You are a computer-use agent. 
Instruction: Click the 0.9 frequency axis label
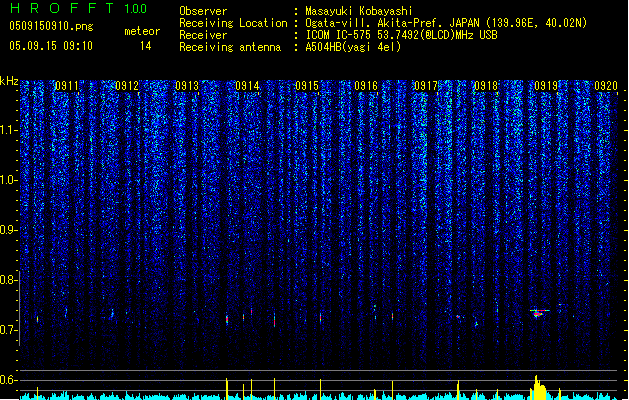pyautogui.click(x=8, y=230)
